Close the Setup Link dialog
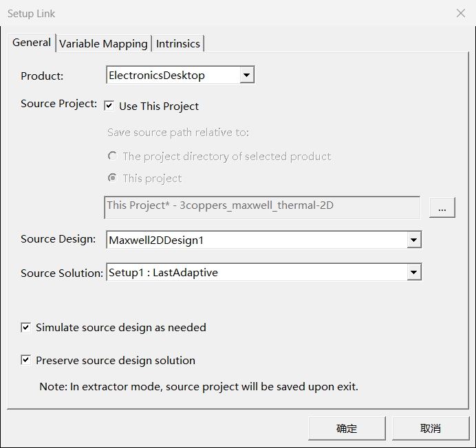This screenshot has height=448, width=476. pos(461,13)
